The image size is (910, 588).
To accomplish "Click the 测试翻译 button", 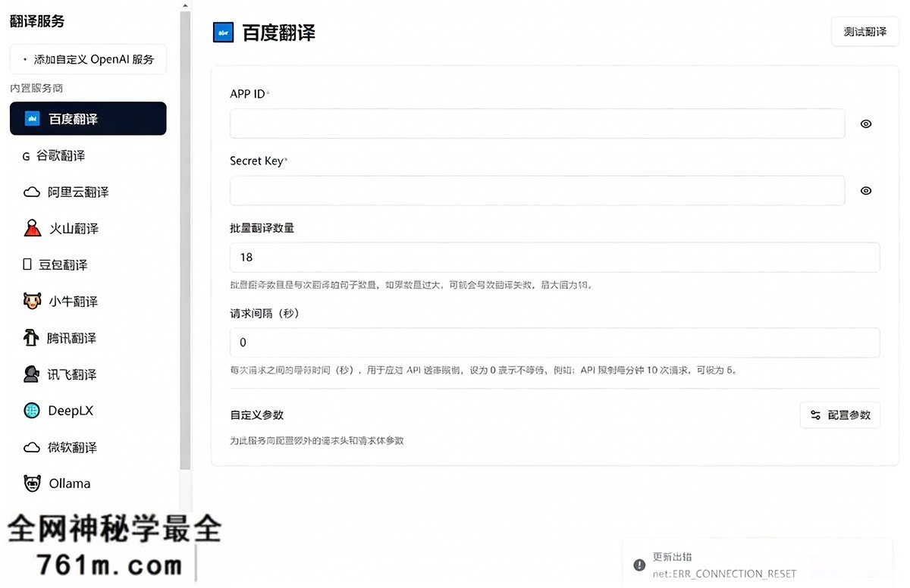I will (865, 32).
